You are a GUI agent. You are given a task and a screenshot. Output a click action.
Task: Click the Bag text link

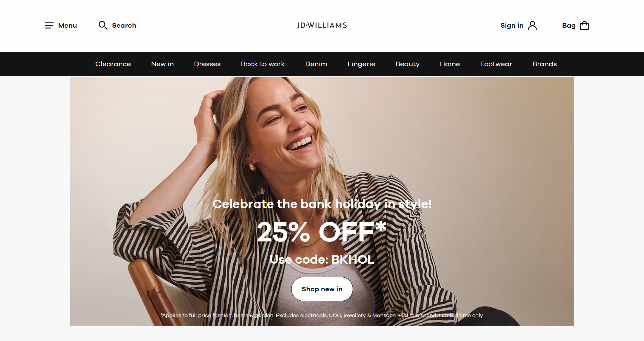click(x=569, y=25)
